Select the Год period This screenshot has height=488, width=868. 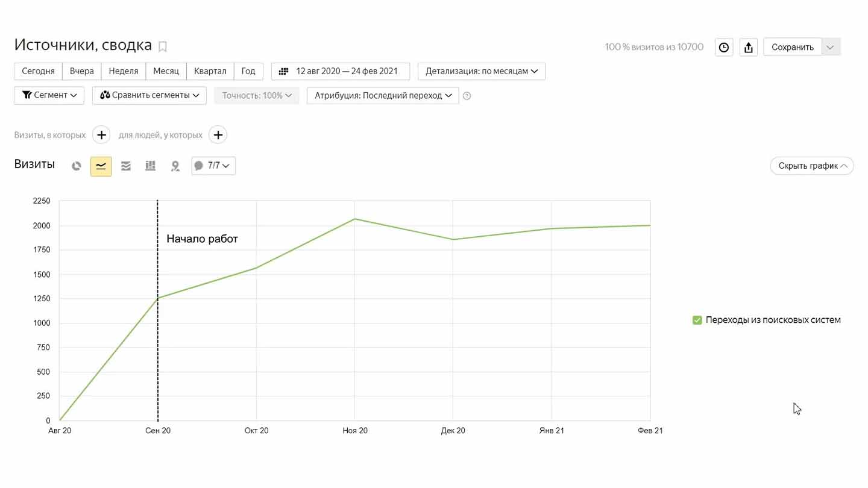pos(248,71)
